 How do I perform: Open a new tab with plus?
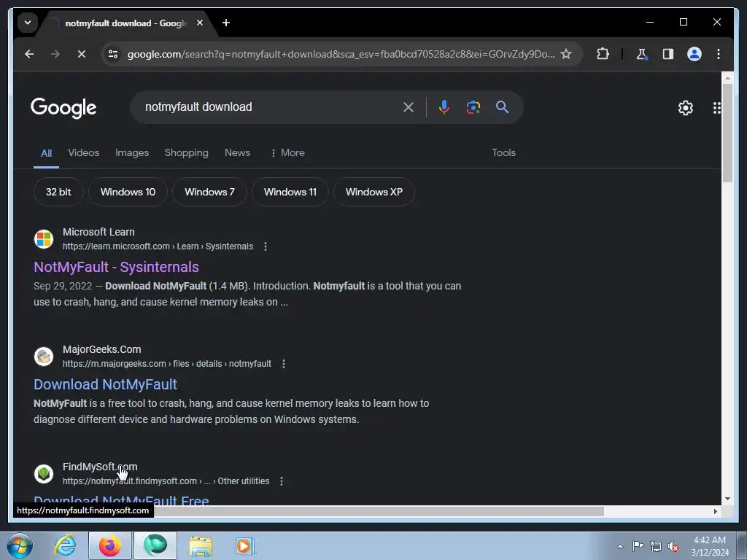click(x=226, y=23)
